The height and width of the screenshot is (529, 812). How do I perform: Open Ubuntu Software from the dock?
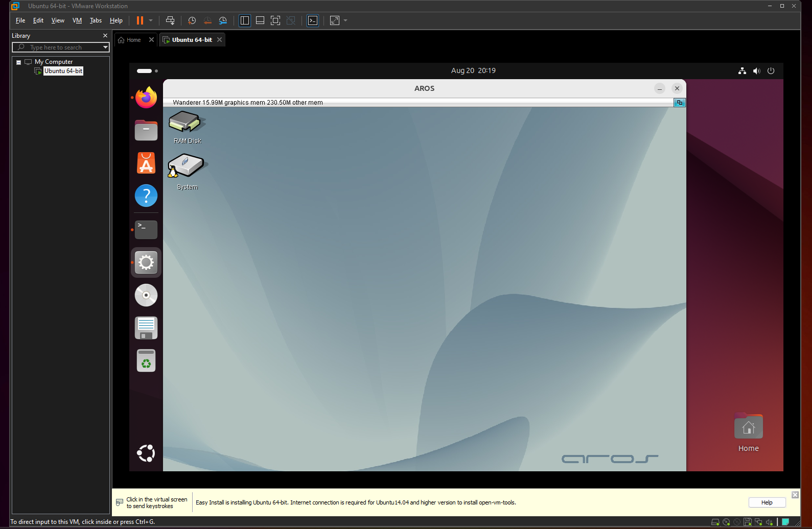(146, 163)
